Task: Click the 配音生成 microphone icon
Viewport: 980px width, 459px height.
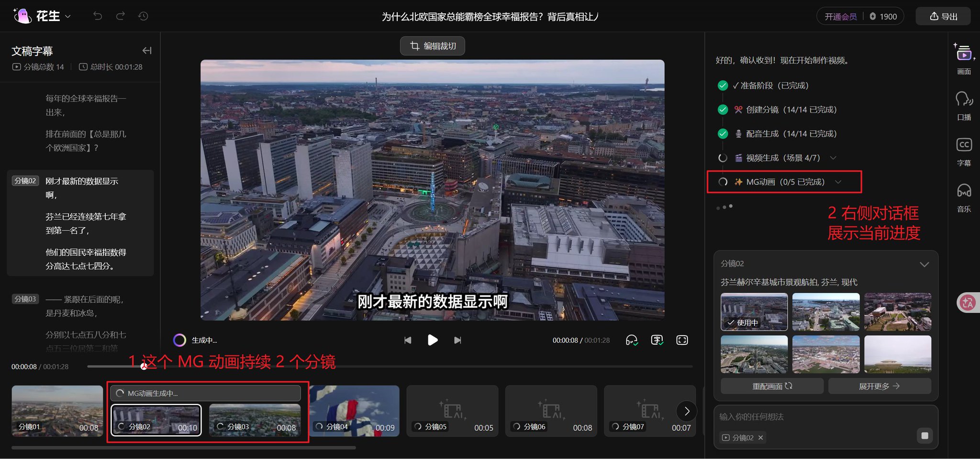Action: [x=738, y=134]
